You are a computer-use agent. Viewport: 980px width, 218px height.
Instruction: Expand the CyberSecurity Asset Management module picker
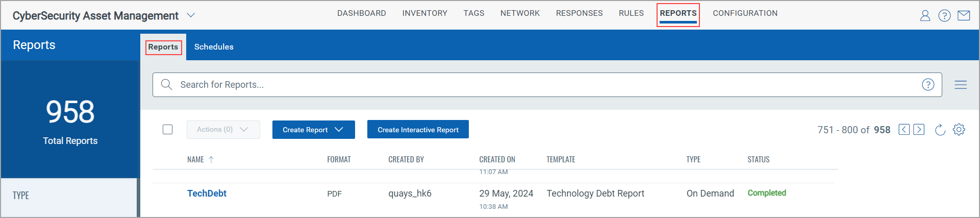click(x=191, y=15)
